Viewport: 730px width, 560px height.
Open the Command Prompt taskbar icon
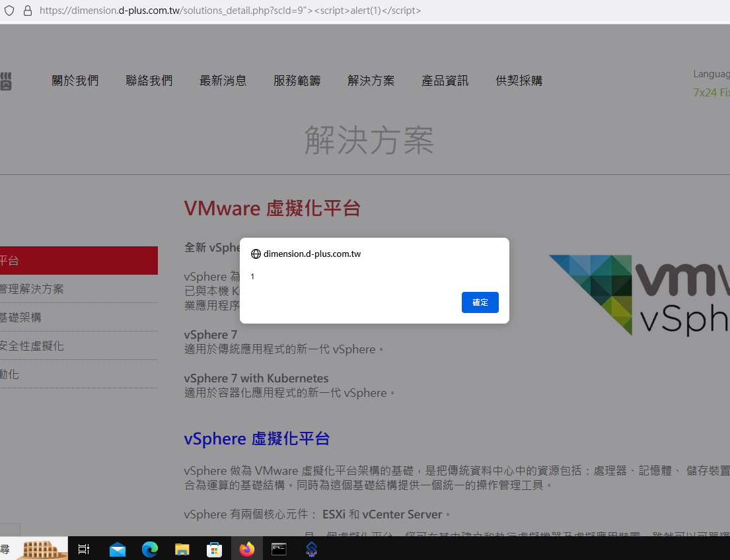(279, 549)
